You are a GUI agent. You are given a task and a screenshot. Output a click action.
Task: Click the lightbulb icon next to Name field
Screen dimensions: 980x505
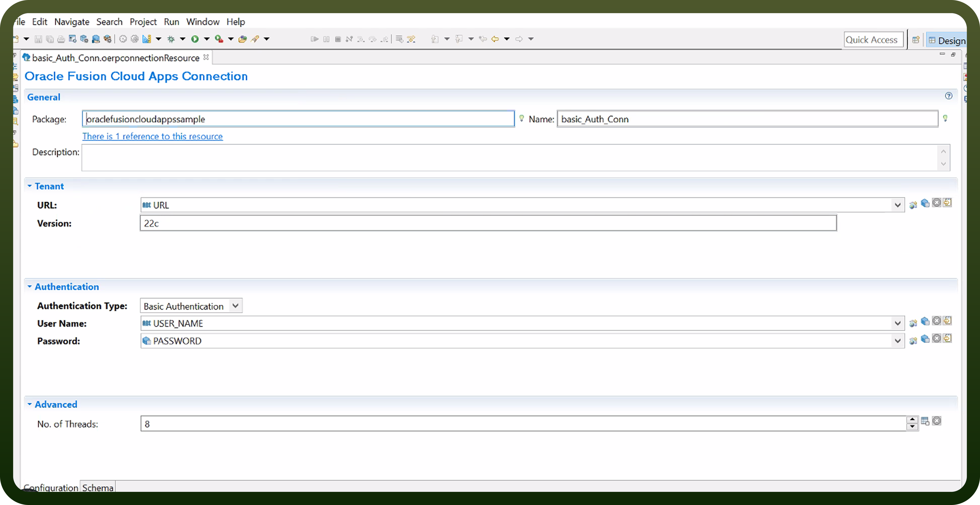[945, 118]
